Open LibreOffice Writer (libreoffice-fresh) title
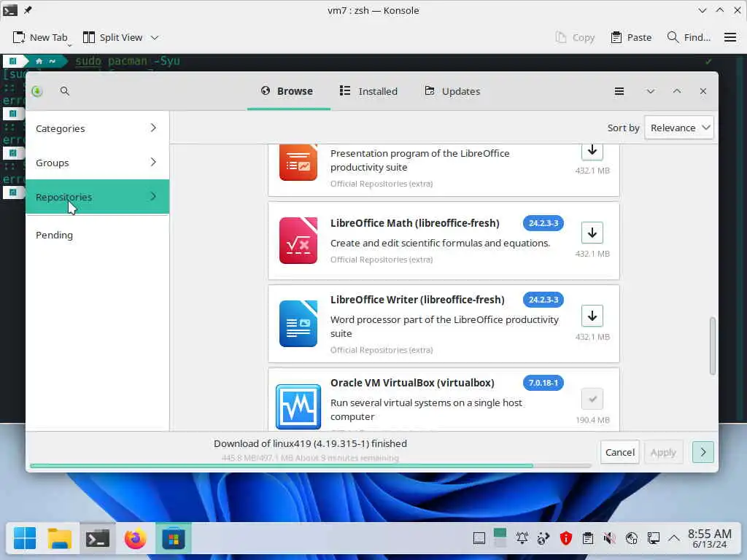Screen dimensions: 747x560 tap(417, 300)
